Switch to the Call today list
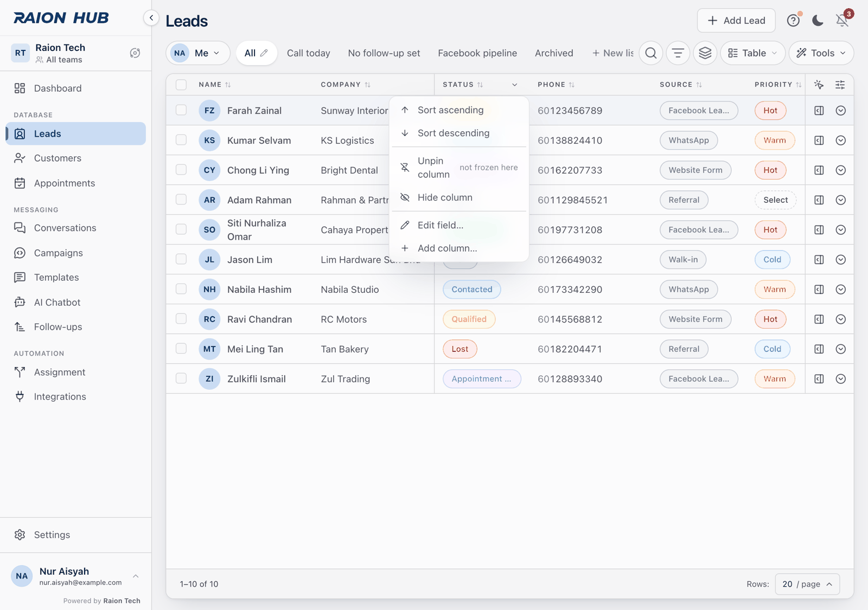This screenshot has height=610, width=868. (x=309, y=53)
